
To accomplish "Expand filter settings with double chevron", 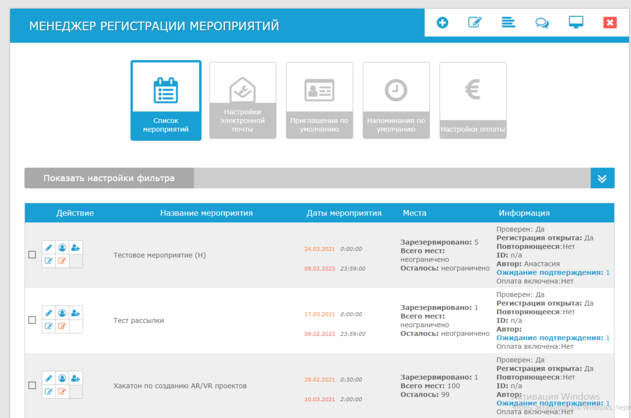I will coord(601,178).
